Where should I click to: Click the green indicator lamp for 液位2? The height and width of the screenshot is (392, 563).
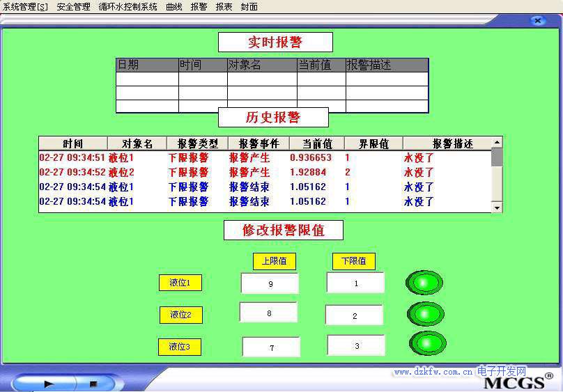click(x=425, y=314)
